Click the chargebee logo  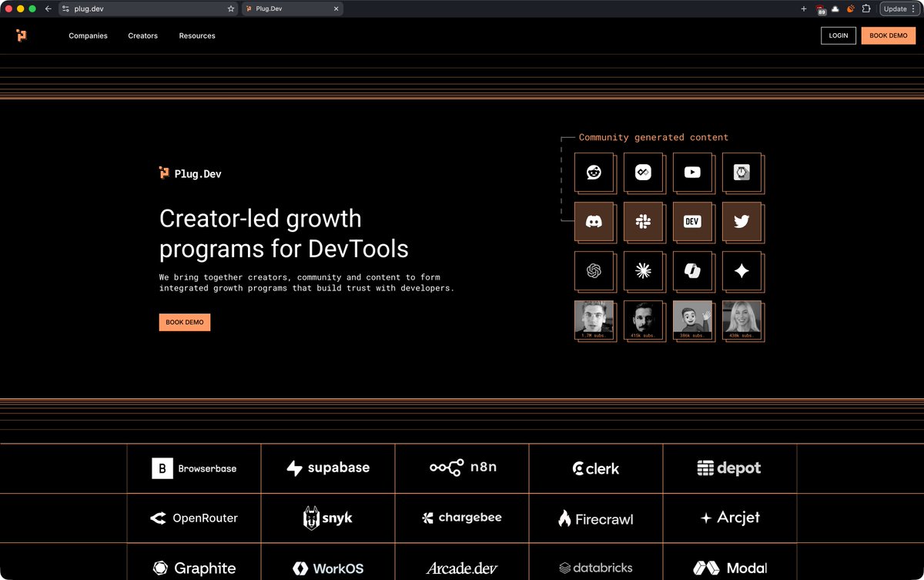(462, 518)
